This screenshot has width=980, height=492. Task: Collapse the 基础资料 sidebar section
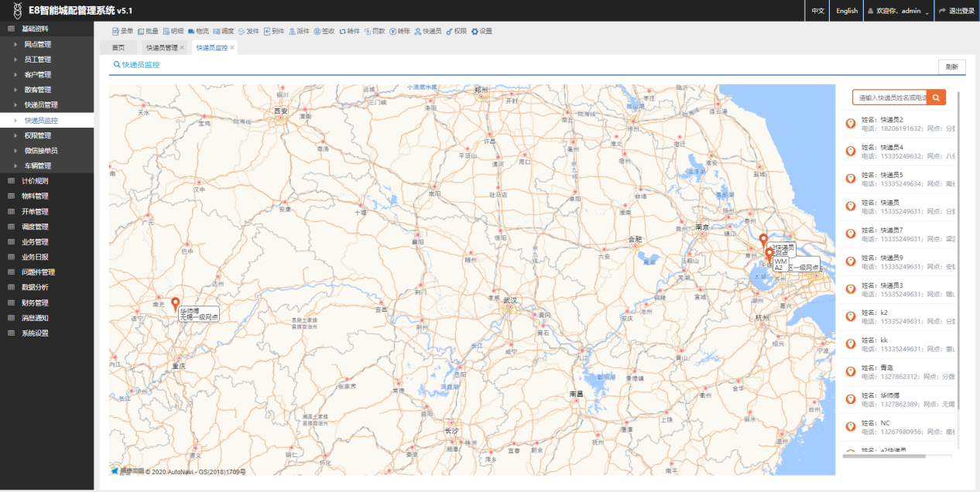pyautogui.click(x=35, y=29)
